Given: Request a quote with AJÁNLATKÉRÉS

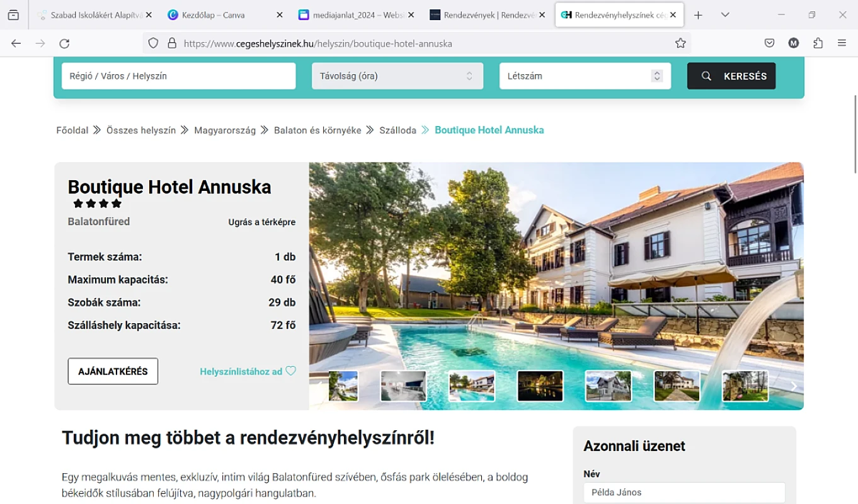Looking at the screenshot, I should (113, 371).
